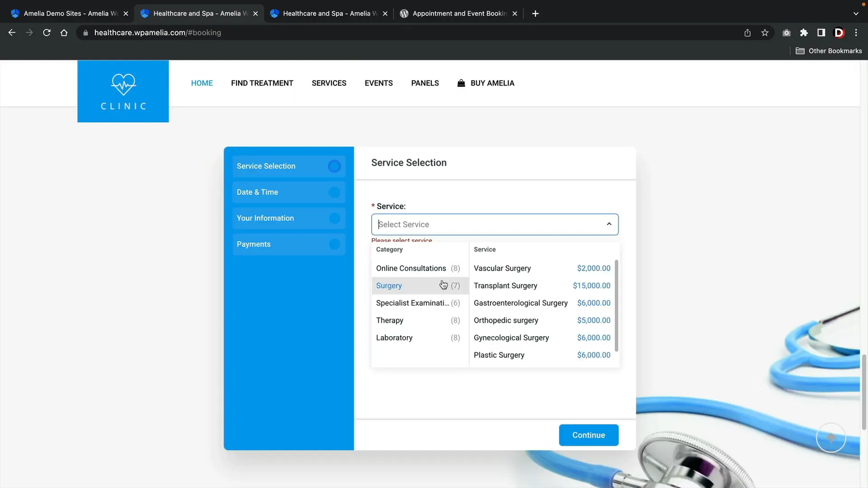Choose Transplant Surgery service
Viewport: 868px width, 488px height.
pyautogui.click(x=542, y=286)
